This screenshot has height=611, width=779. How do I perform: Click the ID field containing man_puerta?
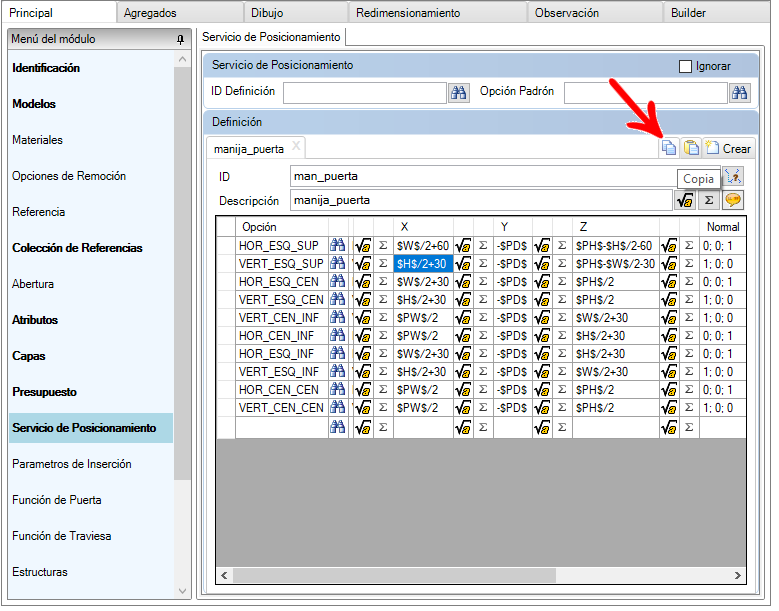(505, 176)
